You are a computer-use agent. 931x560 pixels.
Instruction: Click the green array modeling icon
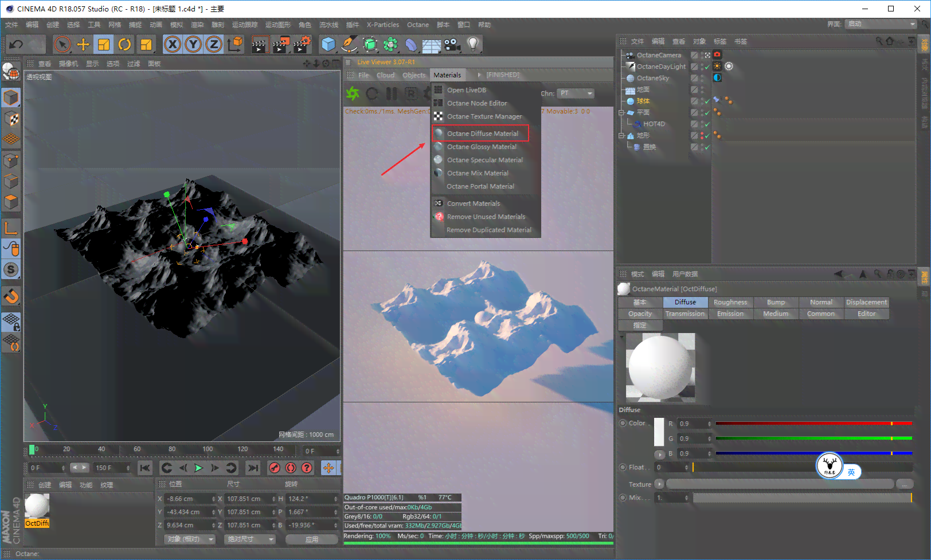(390, 44)
